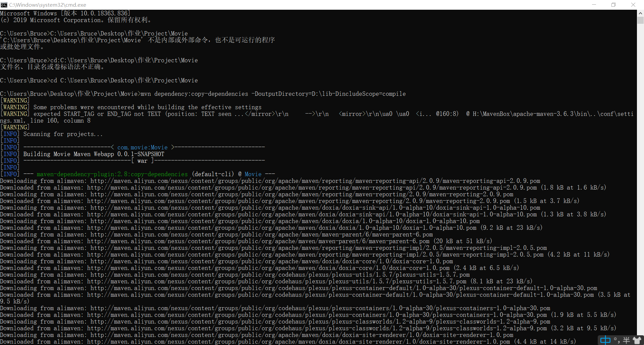Click the scrollbar down arrow
644x345 pixels.
(641, 342)
